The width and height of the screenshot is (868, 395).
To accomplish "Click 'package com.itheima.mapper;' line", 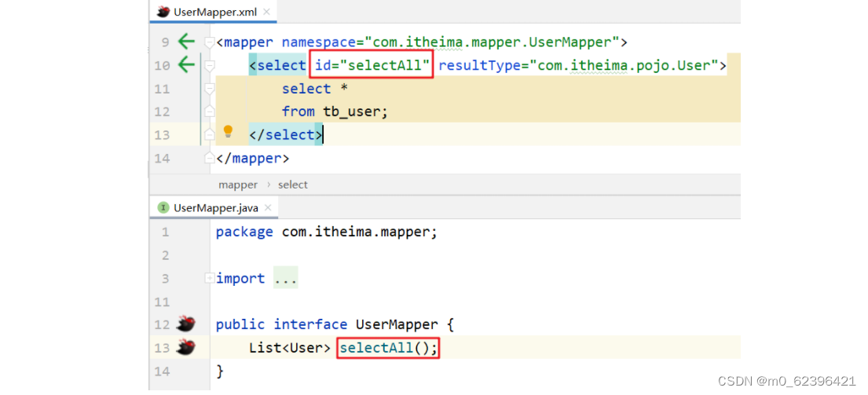I will pyautogui.click(x=327, y=232).
